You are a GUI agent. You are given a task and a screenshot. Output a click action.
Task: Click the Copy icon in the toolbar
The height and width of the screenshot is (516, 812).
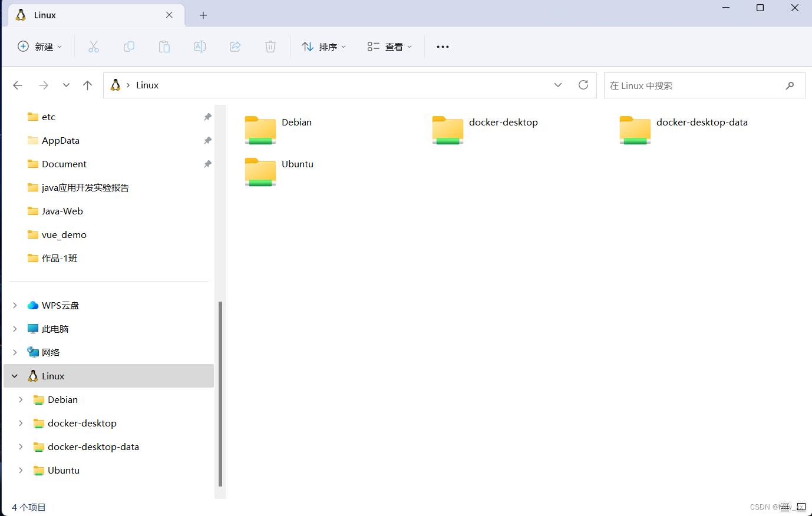(x=129, y=47)
